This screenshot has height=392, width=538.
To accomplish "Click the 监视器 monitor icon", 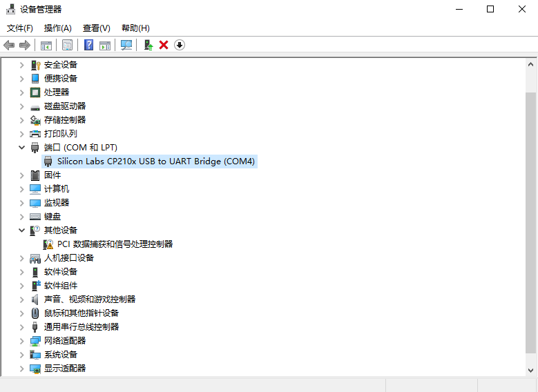I will tap(35, 203).
